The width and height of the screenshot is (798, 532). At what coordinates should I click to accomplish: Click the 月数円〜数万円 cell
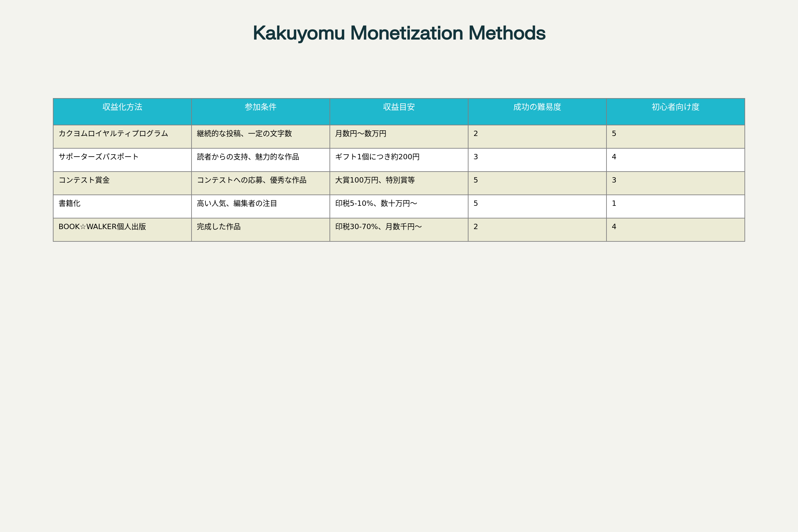click(x=399, y=137)
